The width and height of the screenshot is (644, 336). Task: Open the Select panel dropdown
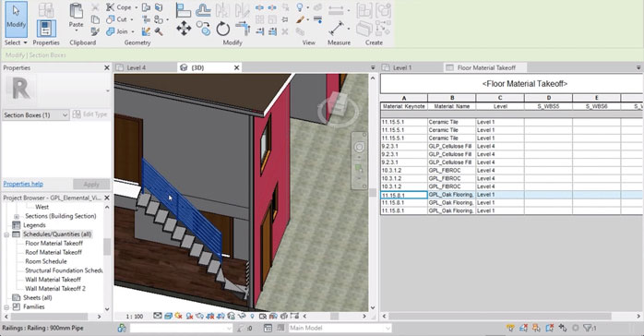point(16,42)
